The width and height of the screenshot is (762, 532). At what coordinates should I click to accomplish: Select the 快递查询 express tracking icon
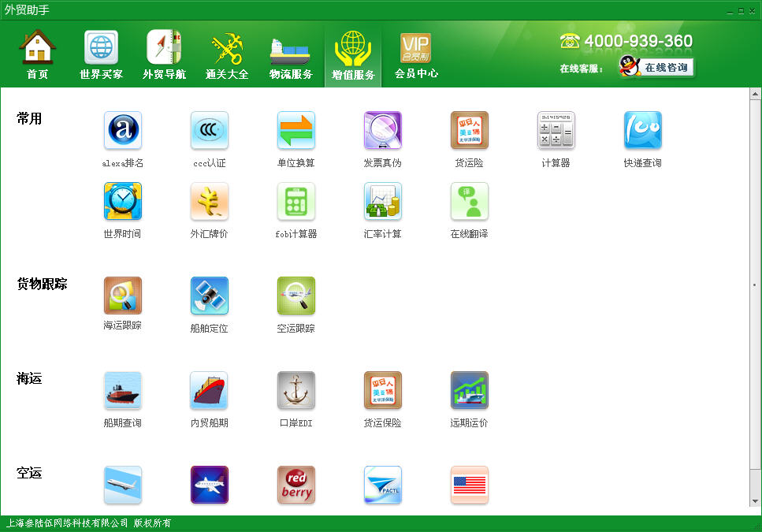coord(643,131)
